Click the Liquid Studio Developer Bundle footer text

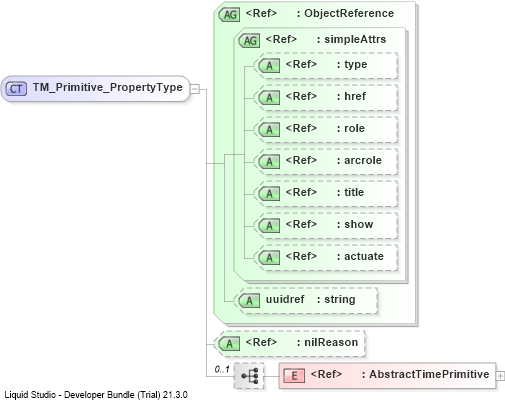[96, 395]
